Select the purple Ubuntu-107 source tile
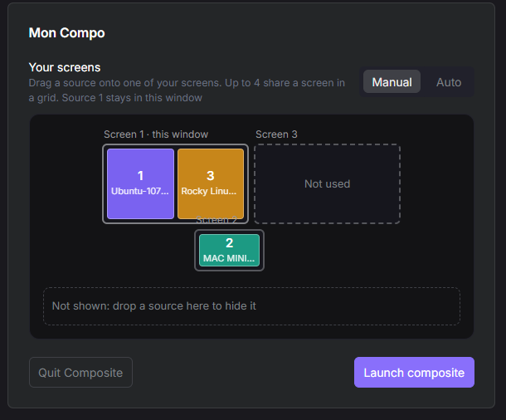This screenshot has height=420, width=506. pyautogui.click(x=140, y=183)
